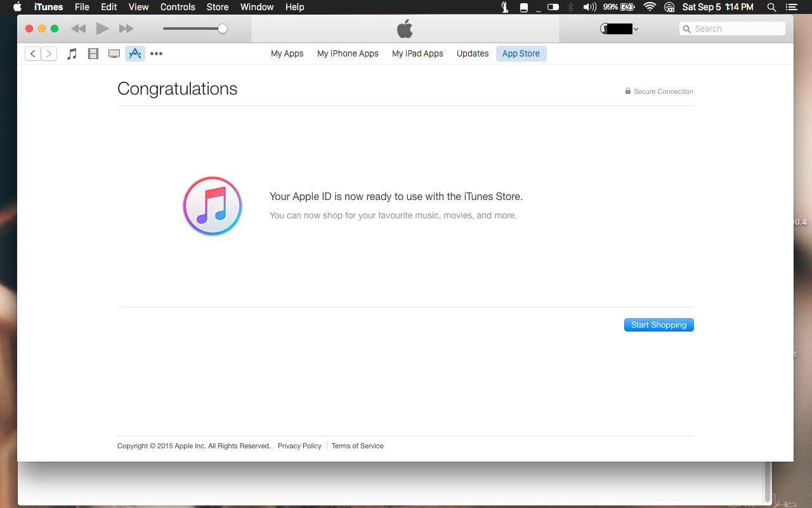Open the Apple system menu
This screenshot has height=508, width=812.
17,7
